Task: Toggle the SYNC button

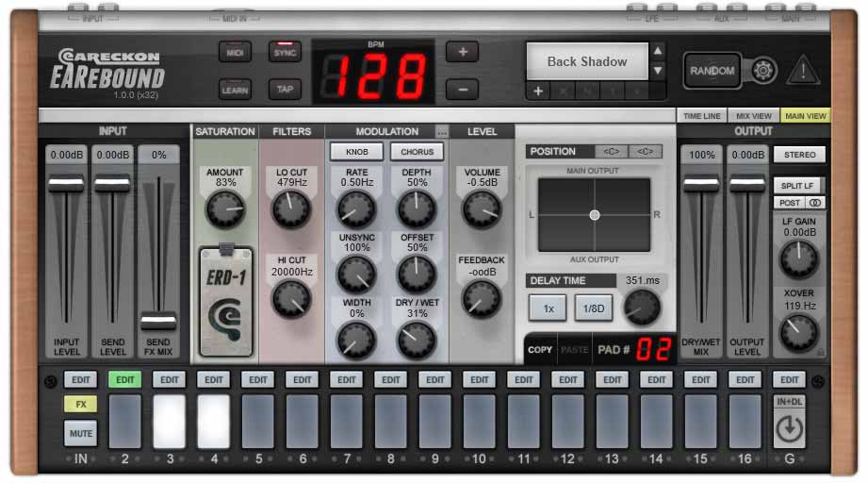Action: pyautogui.click(x=284, y=52)
